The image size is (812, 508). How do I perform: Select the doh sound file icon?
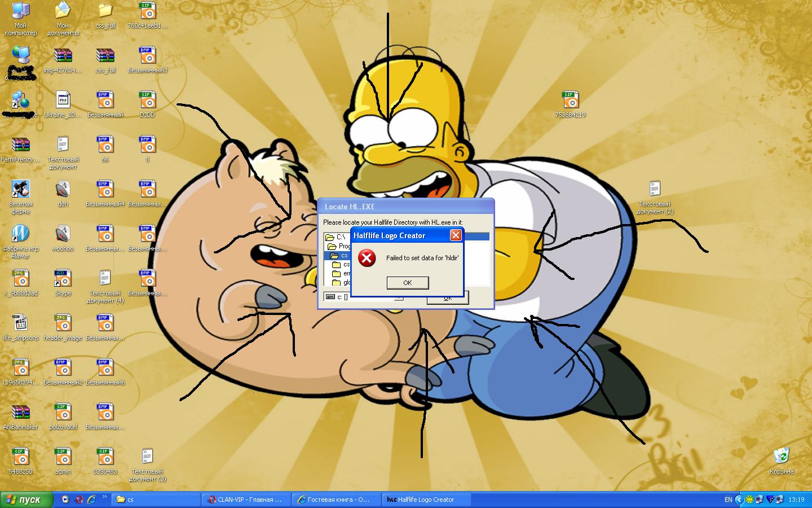pos(63,194)
